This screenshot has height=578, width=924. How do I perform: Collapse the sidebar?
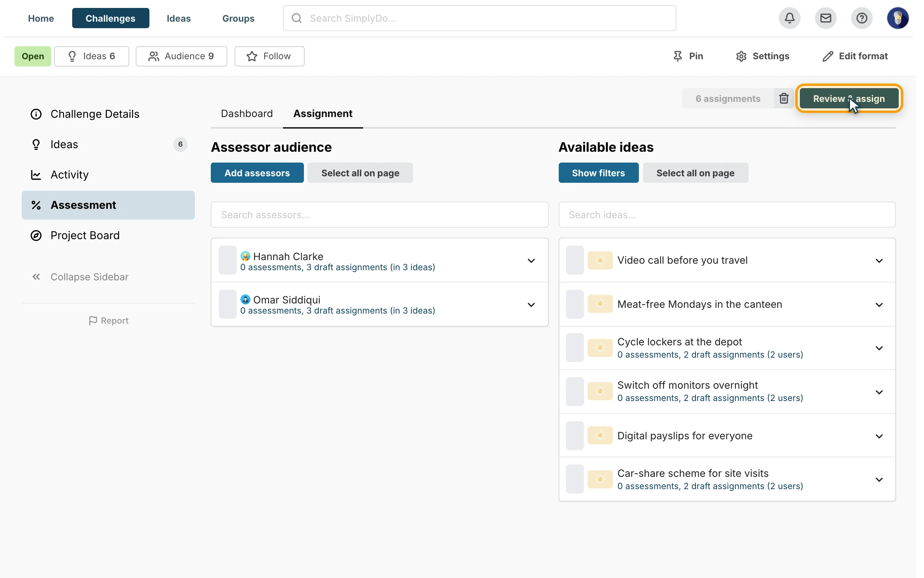coord(80,277)
